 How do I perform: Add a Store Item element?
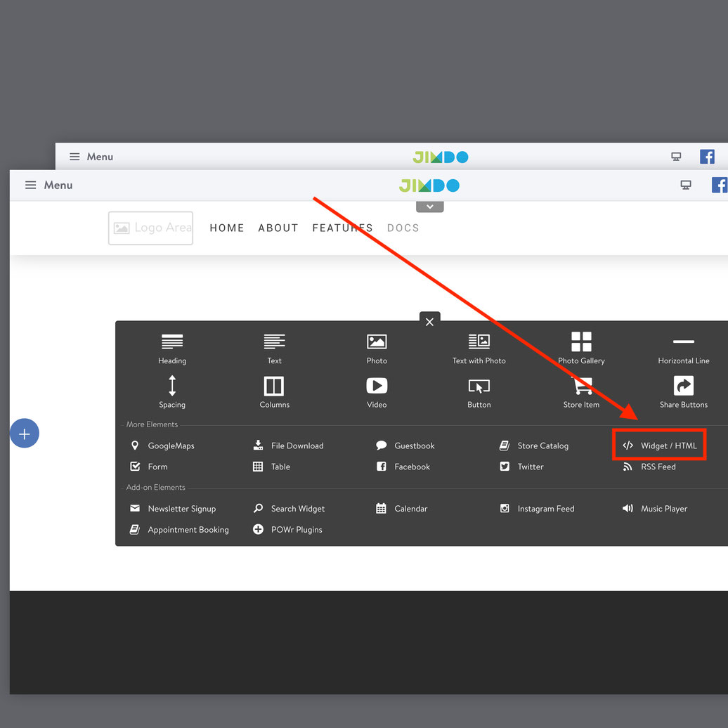581,393
